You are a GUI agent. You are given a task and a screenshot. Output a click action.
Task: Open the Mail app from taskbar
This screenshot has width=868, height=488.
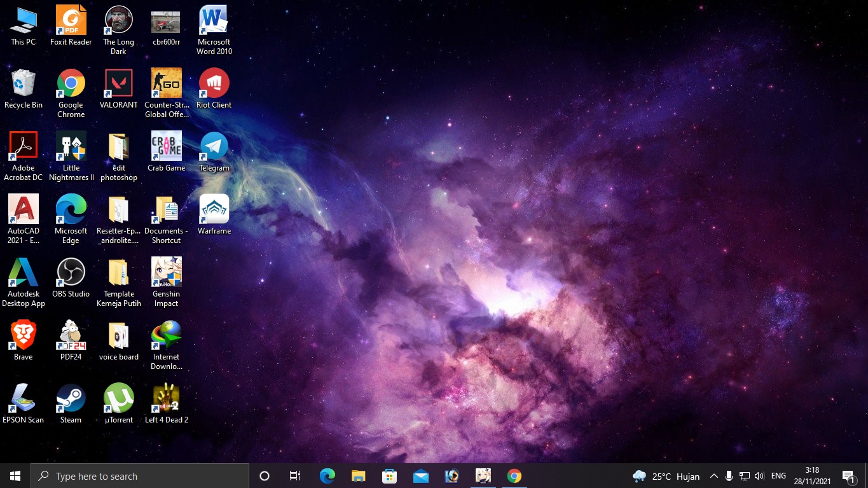(421, 476)
